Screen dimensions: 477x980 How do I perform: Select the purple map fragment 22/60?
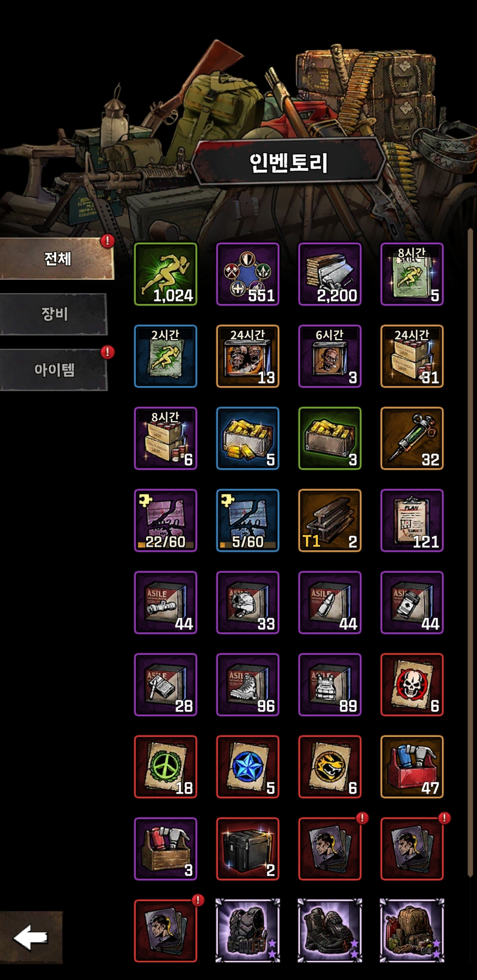166,520
